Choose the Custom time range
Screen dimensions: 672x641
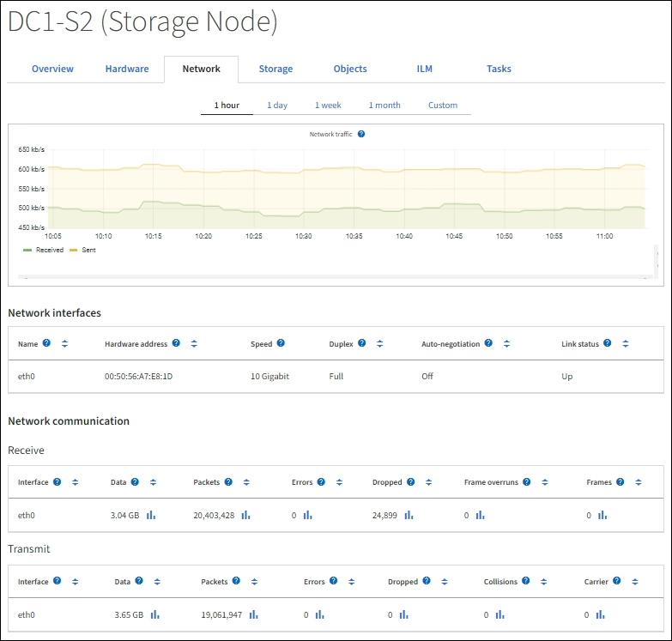tap(443, 106)
